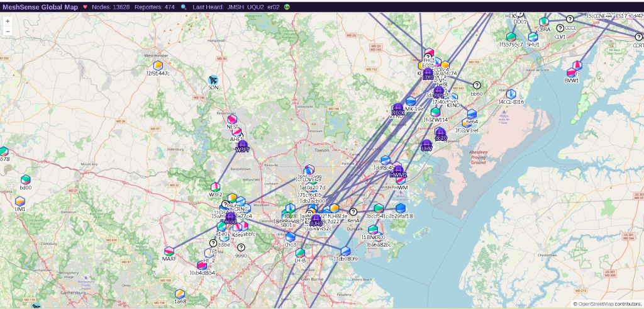Select the Westminster node 2f91447c
644x309 pixels.
(158, 65)
